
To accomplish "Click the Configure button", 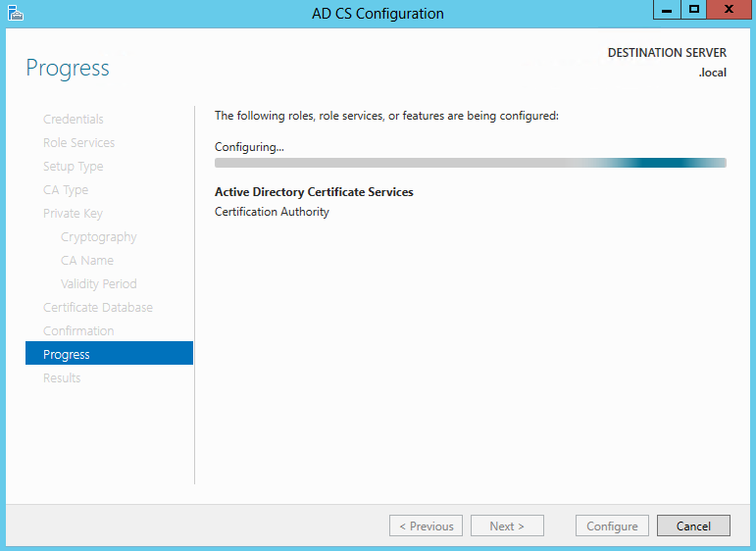I will tap(612, 526).
